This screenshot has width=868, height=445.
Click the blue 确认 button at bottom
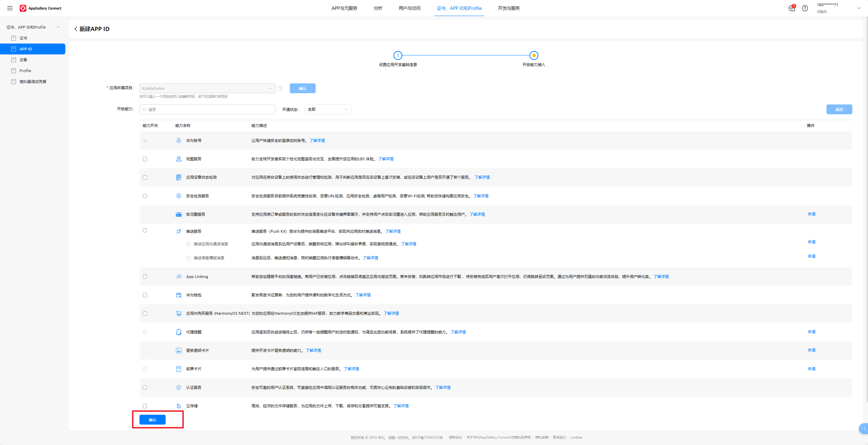[x=152, y=419]
